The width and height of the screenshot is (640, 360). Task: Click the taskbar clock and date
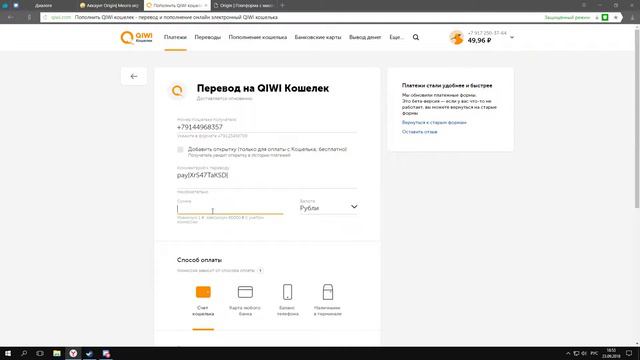coord(611,353)
